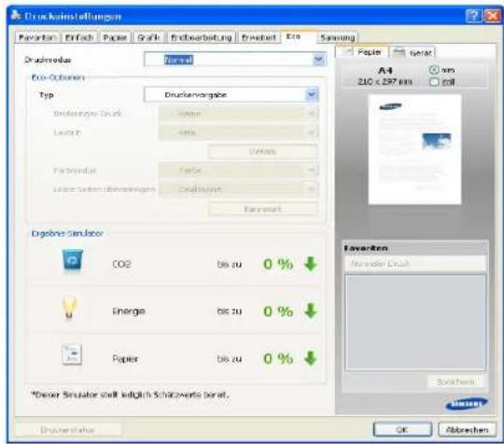Select the zoll unit radio button
504x444 pixels.
[434, 81]
